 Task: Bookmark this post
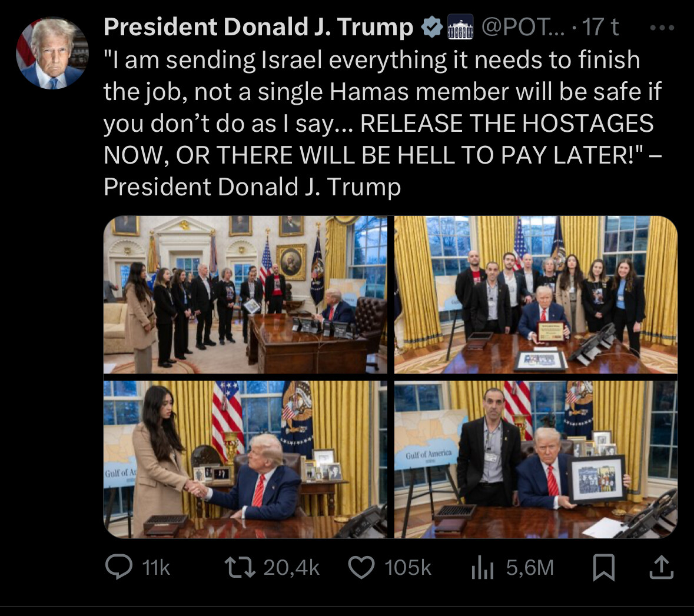click(604, 567)
